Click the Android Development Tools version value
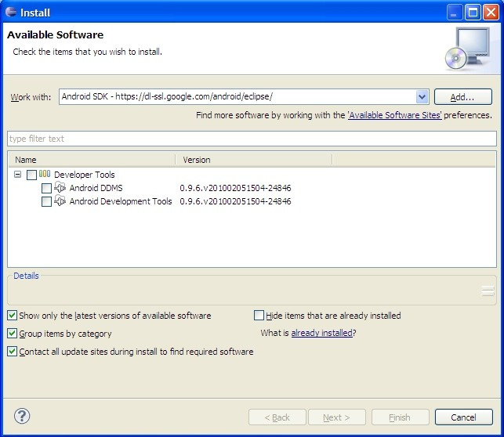The height and width of the screenshot is (437, 504). tap(235, 201)
